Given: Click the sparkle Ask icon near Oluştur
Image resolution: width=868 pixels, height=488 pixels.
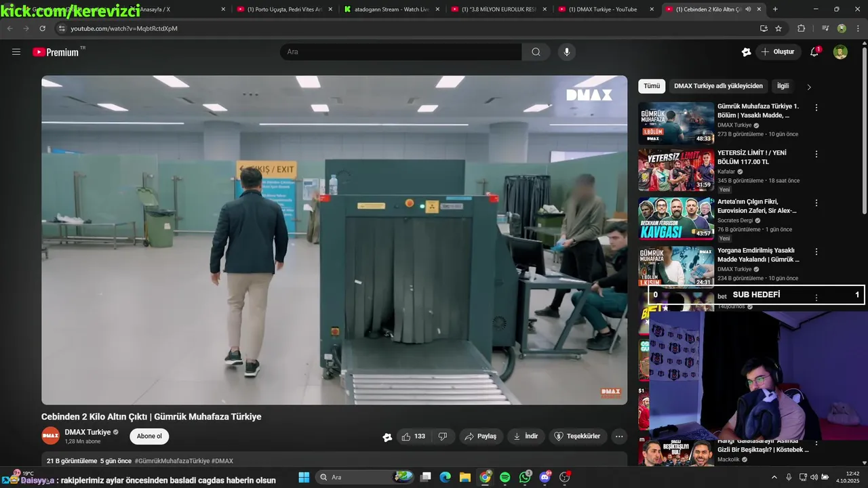Looking at the screenshot, I should click(746, 52).
